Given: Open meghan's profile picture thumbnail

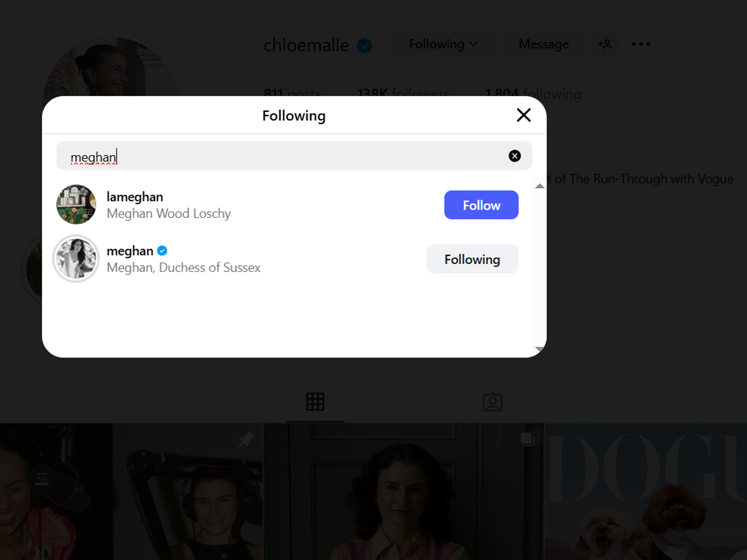Looking at the screenshot, I should tap(76, 259).
